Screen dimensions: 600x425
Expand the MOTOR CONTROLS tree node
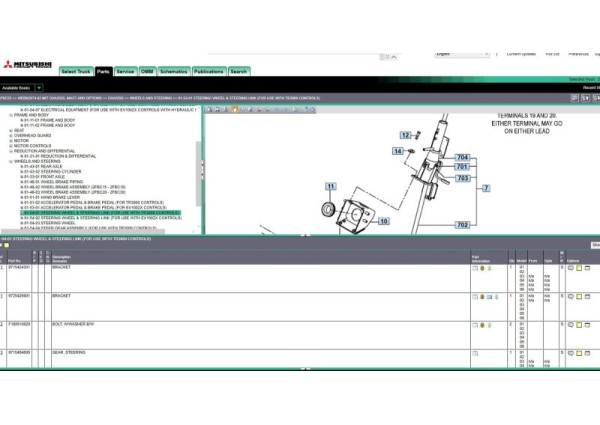coord(10,146)
